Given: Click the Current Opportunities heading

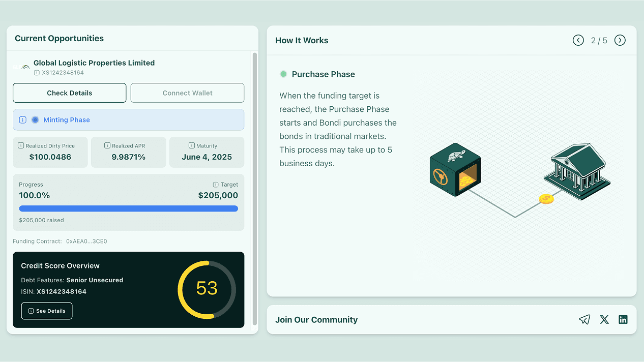Looking at the screenshot, I should tap(59, 38).
